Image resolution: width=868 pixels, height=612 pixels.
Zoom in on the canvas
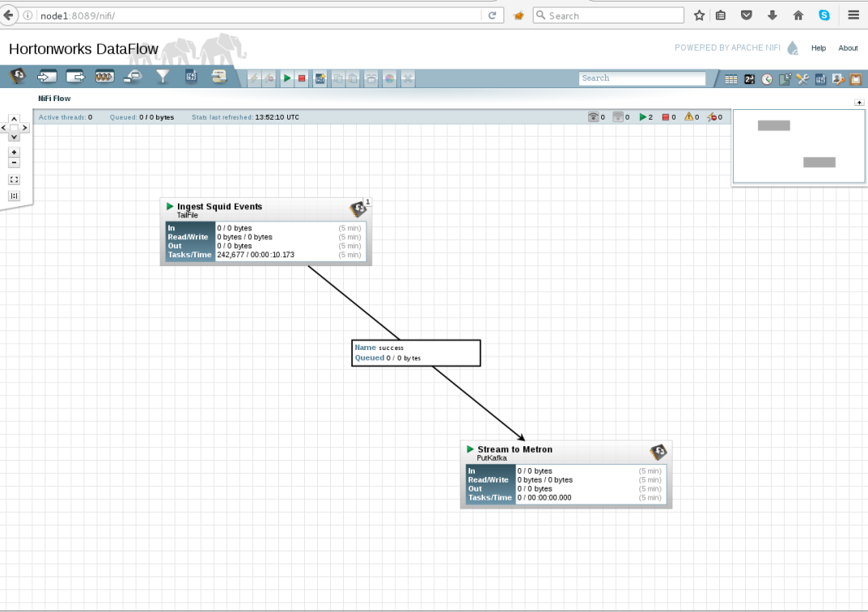point(15,152)
